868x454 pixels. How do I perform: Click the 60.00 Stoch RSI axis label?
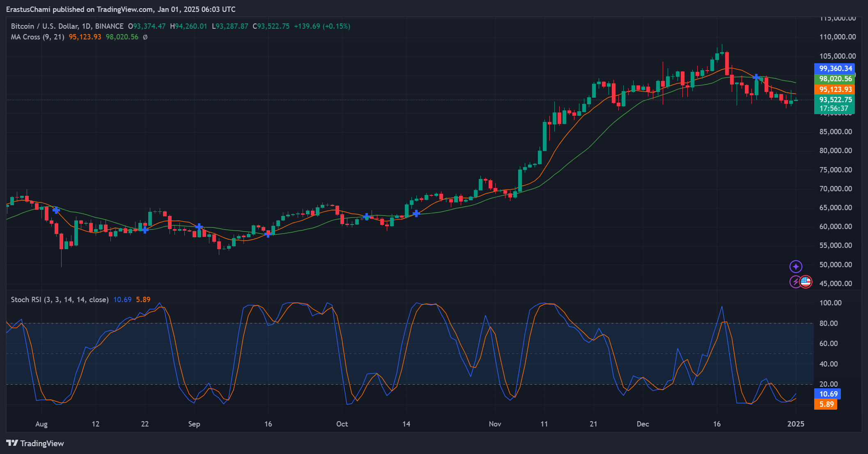click(829, 344)
